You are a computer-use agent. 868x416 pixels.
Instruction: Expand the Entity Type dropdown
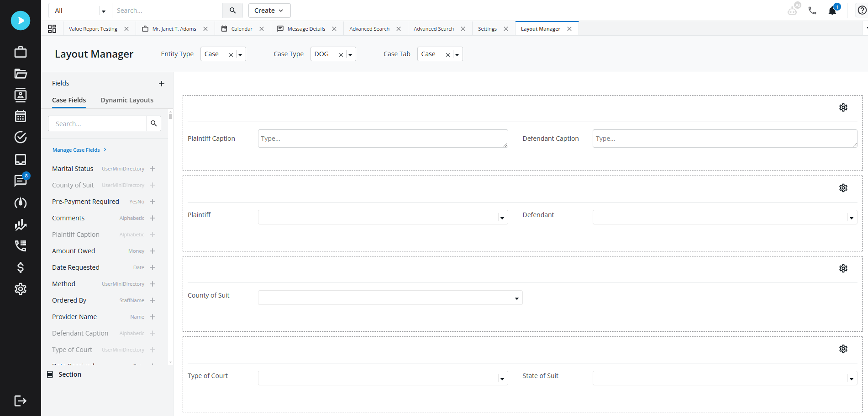(240, 54)
